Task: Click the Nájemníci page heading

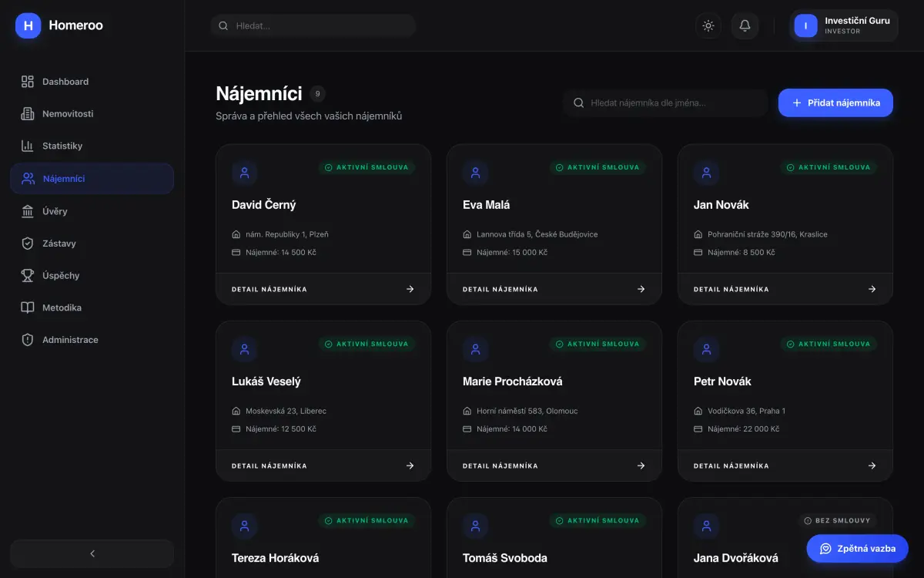Action: [259, 94]
